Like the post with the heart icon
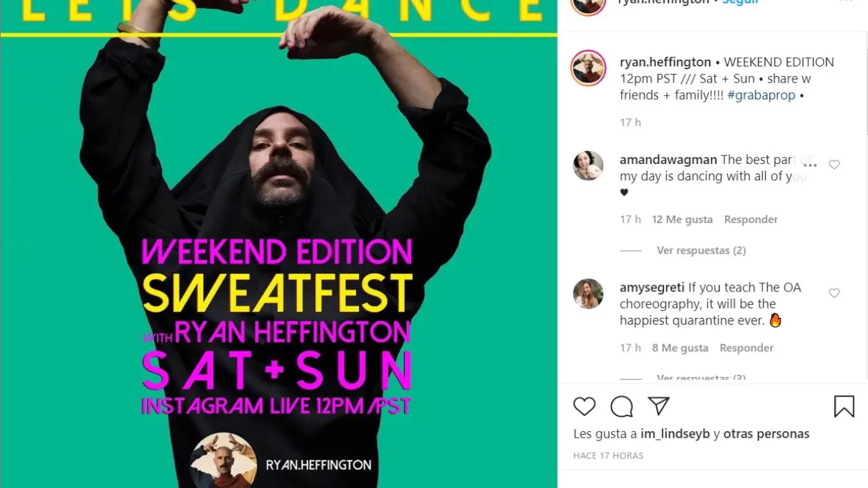Viewport: 868px width, 488px height. [x=584, y=406]
